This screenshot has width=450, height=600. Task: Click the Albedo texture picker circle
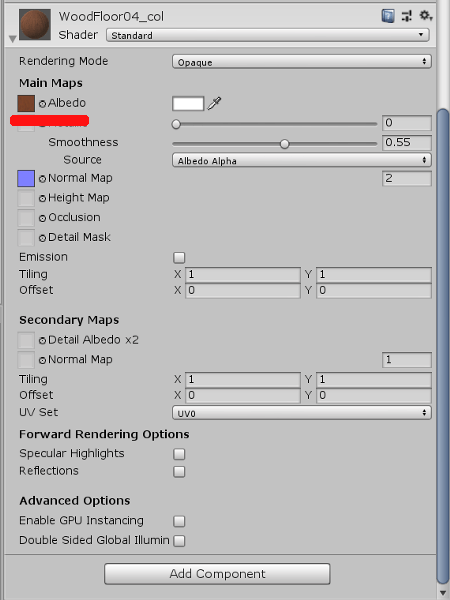pos(42,104)
